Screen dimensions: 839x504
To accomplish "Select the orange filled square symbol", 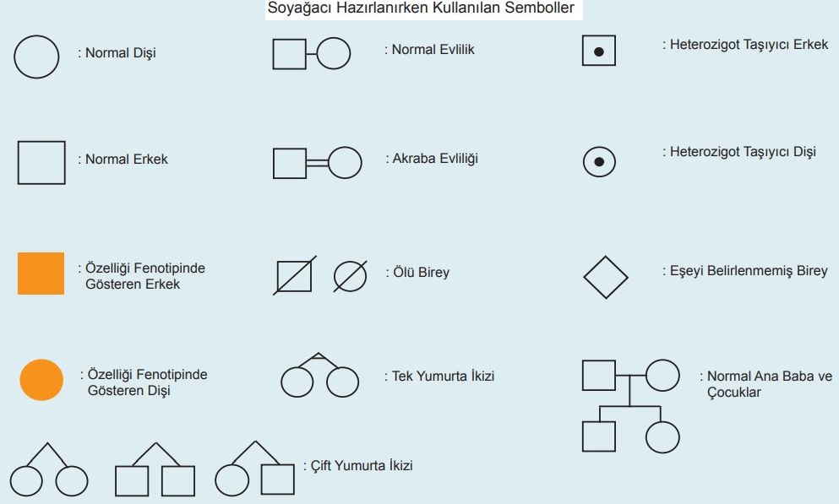I will pyautogui.click(x=41, y=274).
